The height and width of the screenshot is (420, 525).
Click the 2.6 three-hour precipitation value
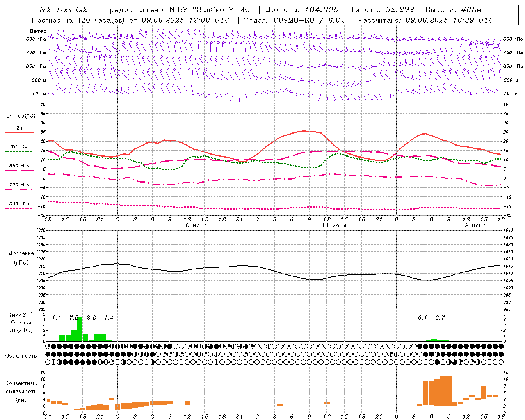(x=91, y=318)
